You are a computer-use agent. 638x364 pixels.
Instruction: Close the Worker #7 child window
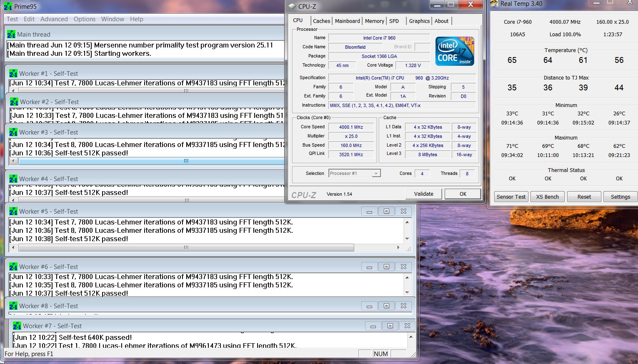tap(407, 326)
